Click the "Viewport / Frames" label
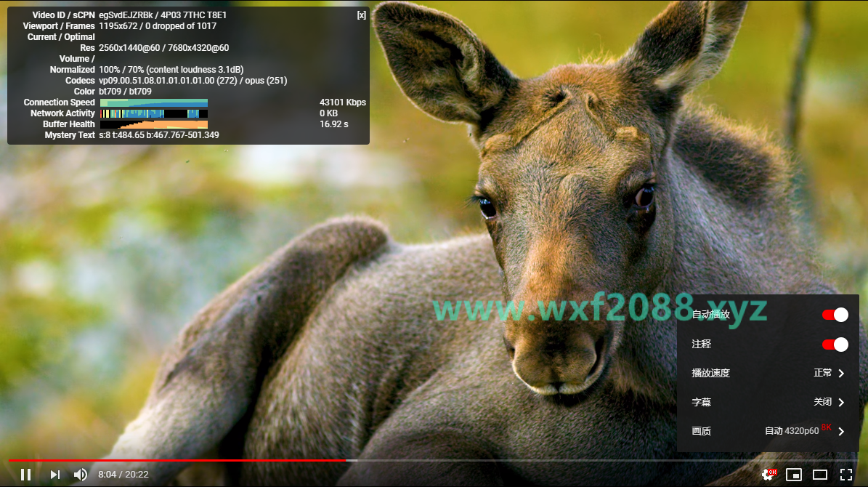Screen dimensions: 868x487 point(59,26)
